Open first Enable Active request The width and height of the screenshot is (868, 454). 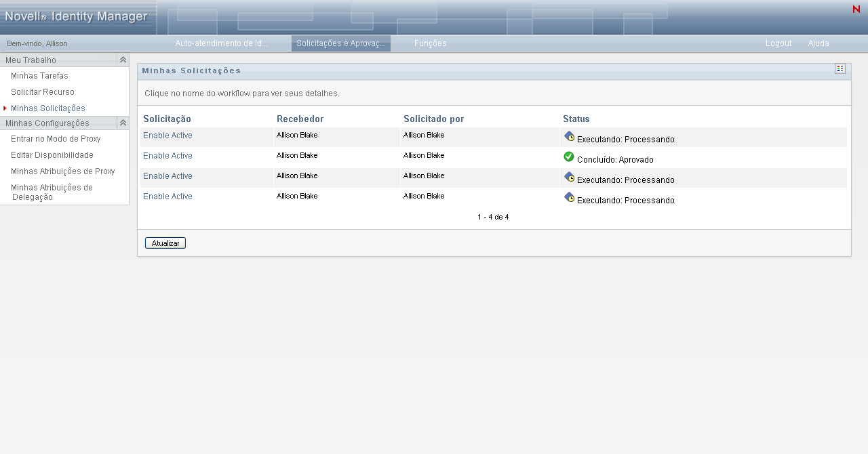pyautogui.click(x=167, y=136)
